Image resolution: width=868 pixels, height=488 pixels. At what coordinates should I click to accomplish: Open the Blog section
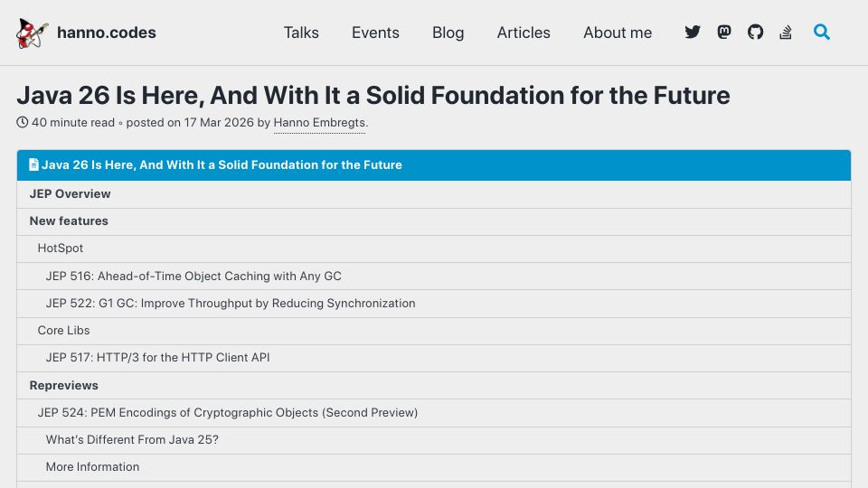coord(448,33)
